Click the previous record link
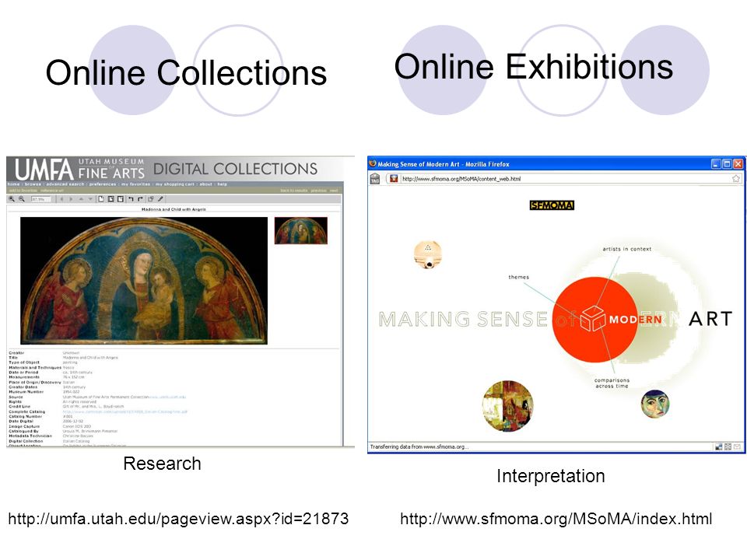This screenshot has height=560, width=747. tap(319, 191)
